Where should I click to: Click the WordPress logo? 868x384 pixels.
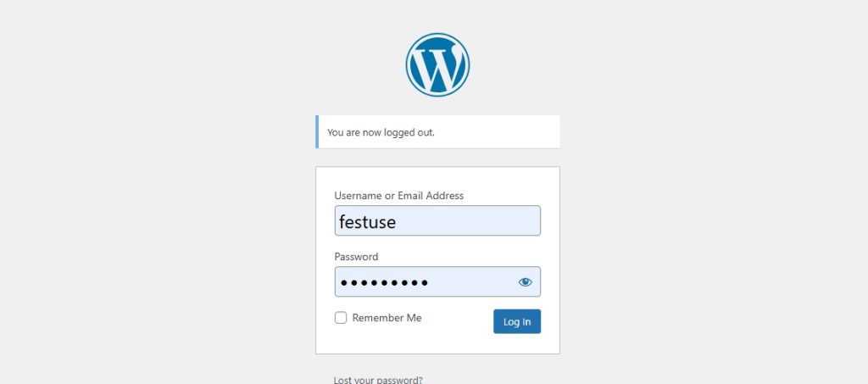click(437, 64)
